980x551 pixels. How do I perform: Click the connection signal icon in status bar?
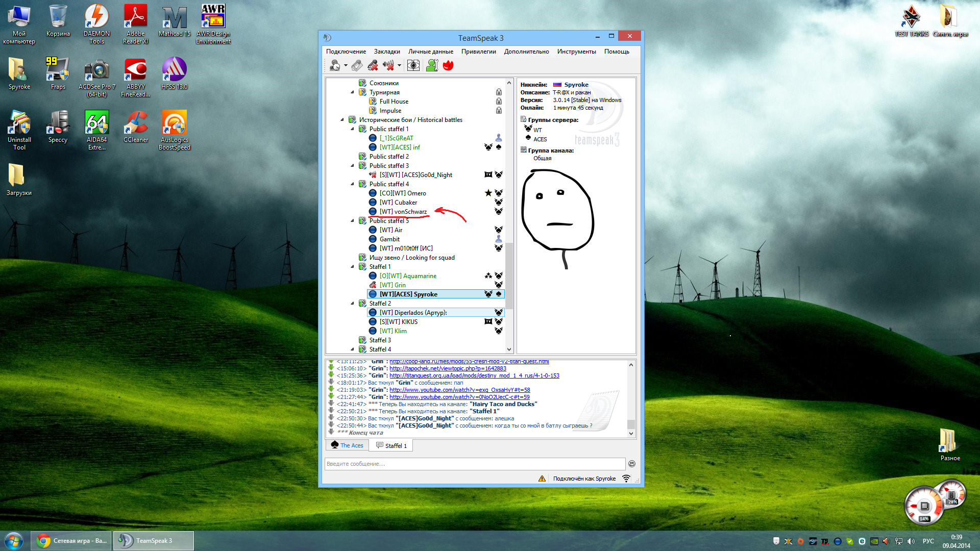[x=626, y=479]
